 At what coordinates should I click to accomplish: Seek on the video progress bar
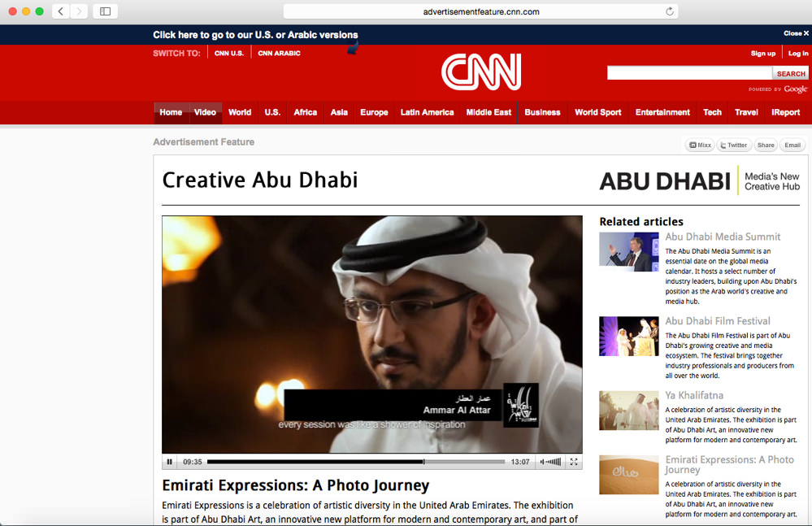356,462
